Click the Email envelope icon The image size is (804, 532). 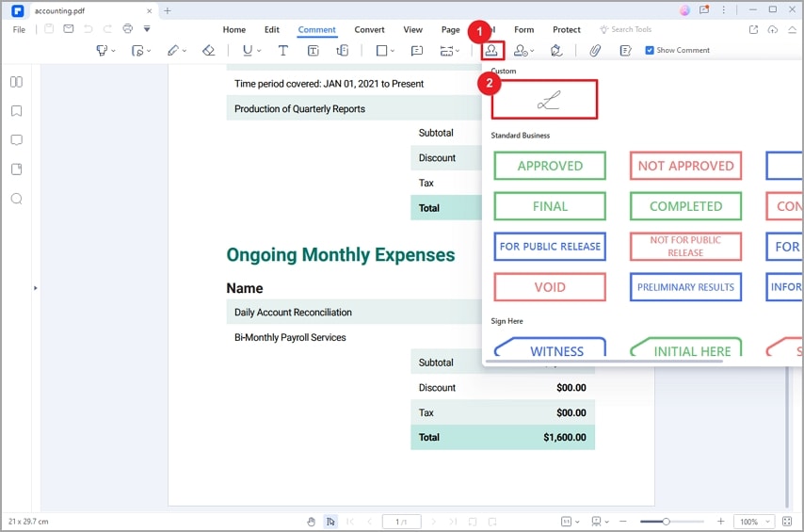tap(68, 29)
